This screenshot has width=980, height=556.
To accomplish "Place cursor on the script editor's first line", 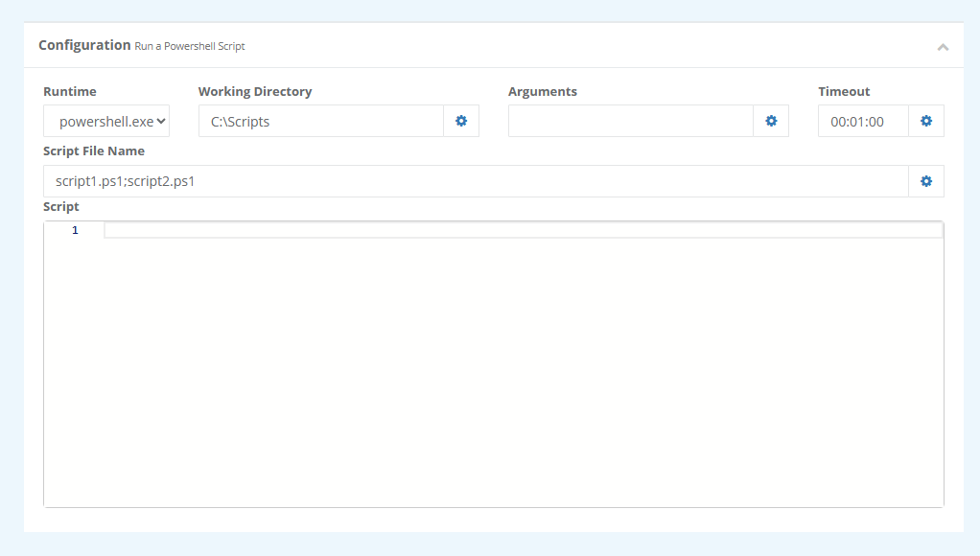I will click(523, 230).
